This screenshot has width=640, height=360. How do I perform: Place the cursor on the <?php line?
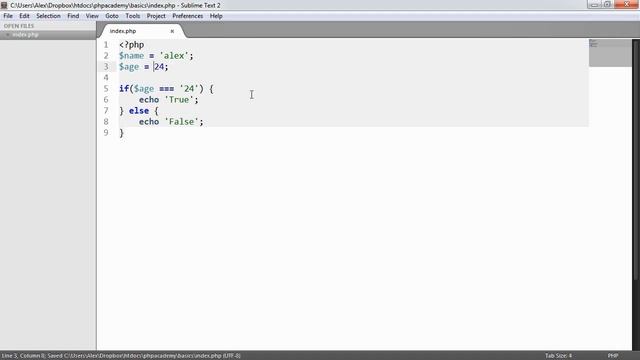click(x=131, y=45)
